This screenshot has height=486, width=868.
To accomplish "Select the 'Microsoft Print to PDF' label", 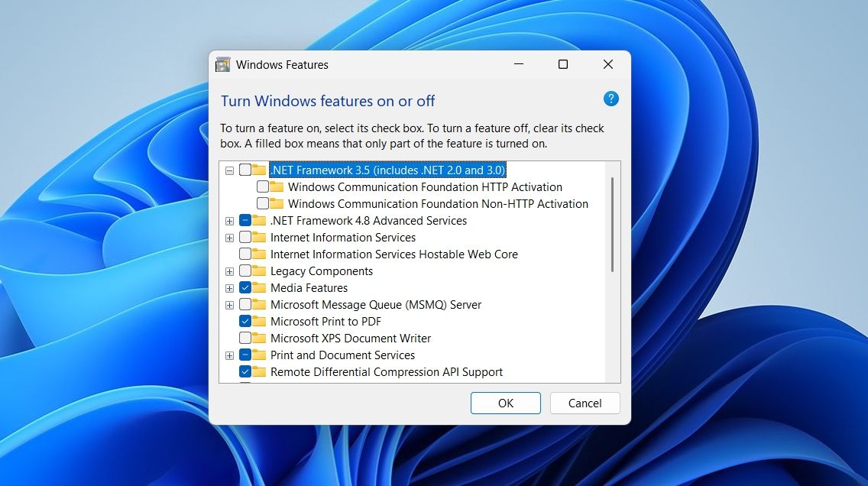I will coord(325,321).
